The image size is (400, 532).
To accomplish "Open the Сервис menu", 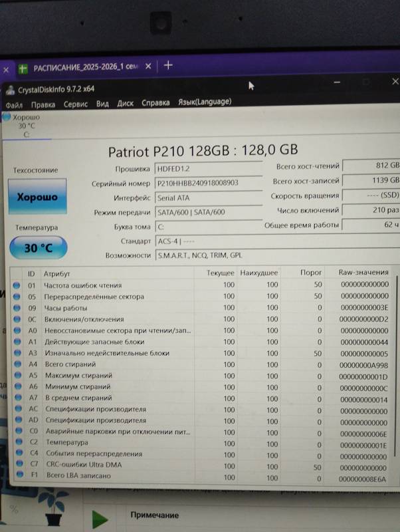I will click(76, 104).
